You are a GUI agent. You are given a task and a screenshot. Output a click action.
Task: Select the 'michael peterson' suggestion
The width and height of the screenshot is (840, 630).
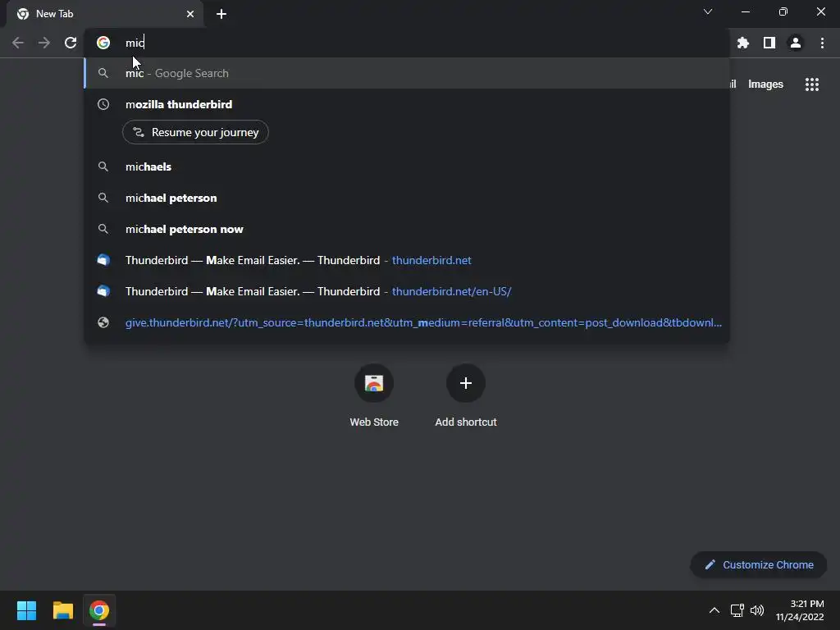pyautogui.click(x=407, y=198)
